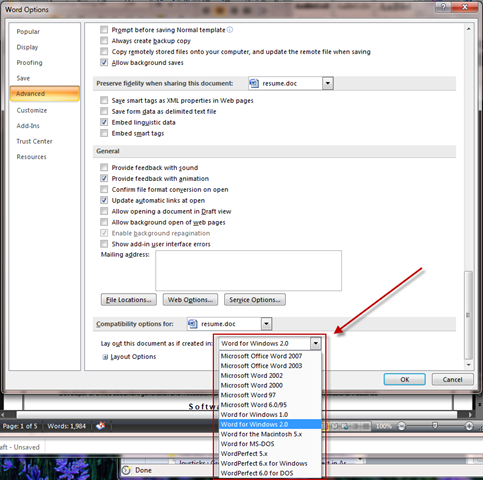Click the proofing errors icon in status bar
Image resolution: width=483 pixels, height=480 pixels.
pos(100,426)
